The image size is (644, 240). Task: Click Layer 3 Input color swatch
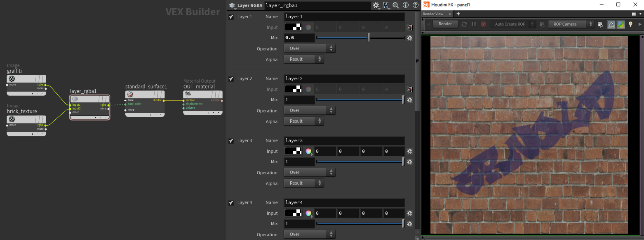[293, 151]
